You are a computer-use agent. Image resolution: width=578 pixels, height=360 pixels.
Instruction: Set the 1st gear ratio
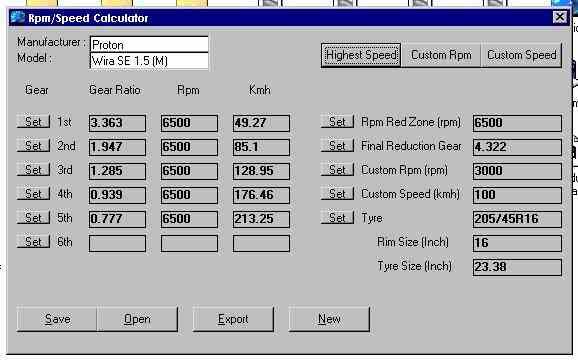(x=33, y=122)
